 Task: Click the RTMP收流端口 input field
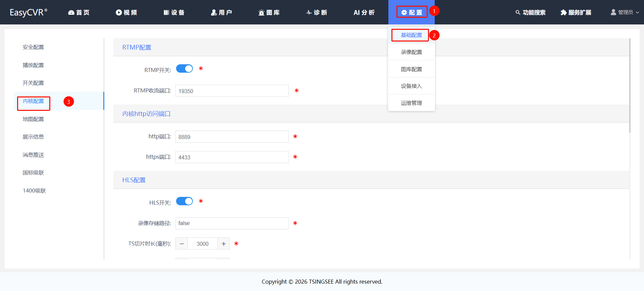click(x=232, y=91)
